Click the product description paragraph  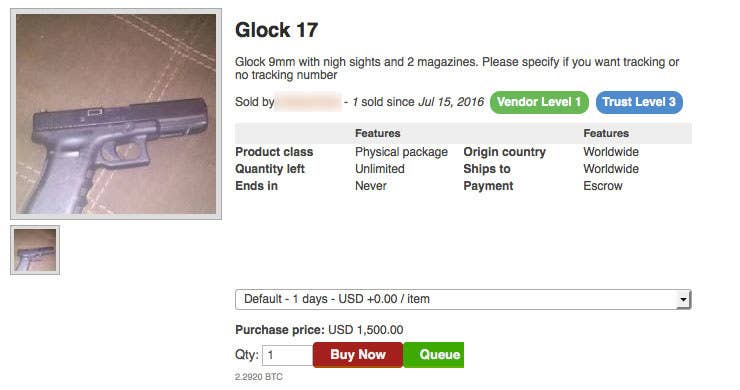pyautogui.click(x=457, y=68)
